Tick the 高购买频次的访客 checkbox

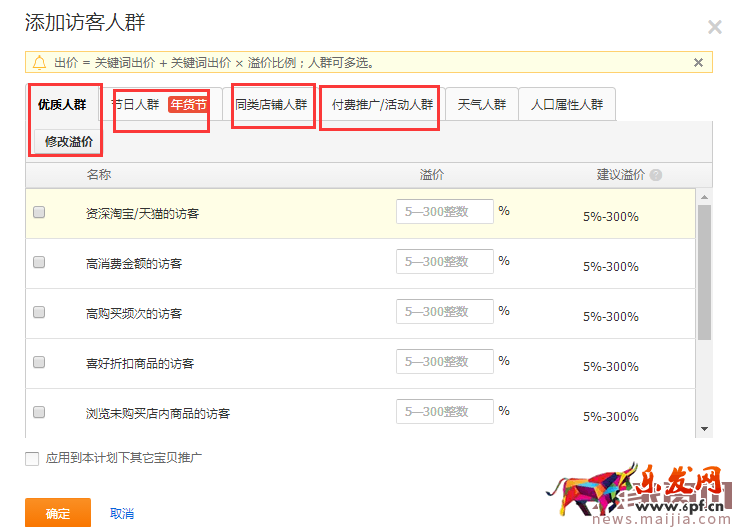tap(39, 312)
